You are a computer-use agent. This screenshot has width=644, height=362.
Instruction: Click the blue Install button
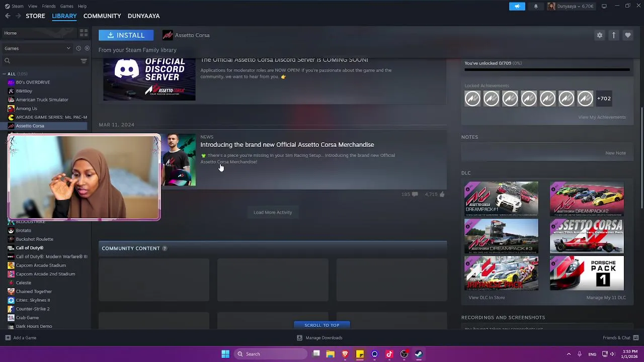(x=126, y=35)
